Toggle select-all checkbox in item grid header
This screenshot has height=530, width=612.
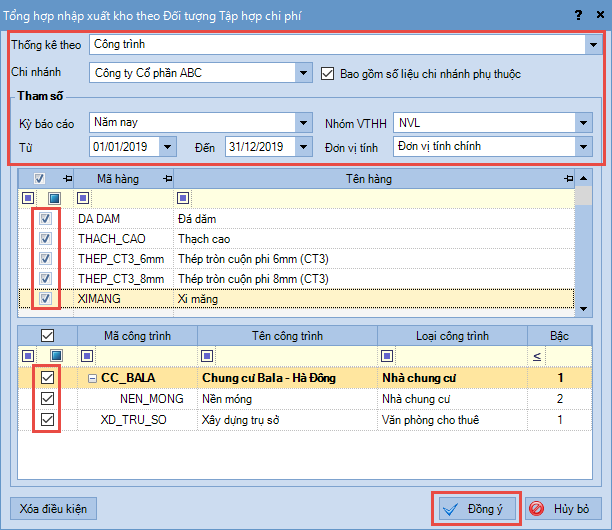39,179
